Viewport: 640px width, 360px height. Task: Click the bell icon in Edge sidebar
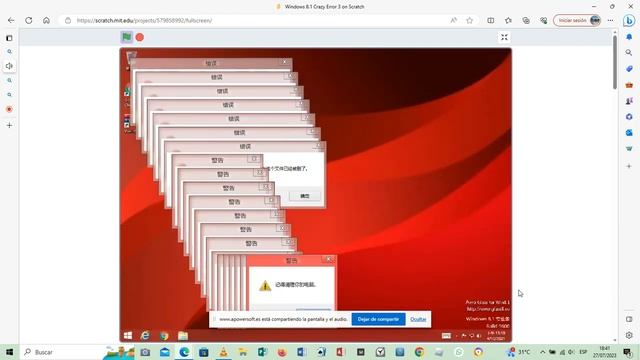(x=629, y=37)
